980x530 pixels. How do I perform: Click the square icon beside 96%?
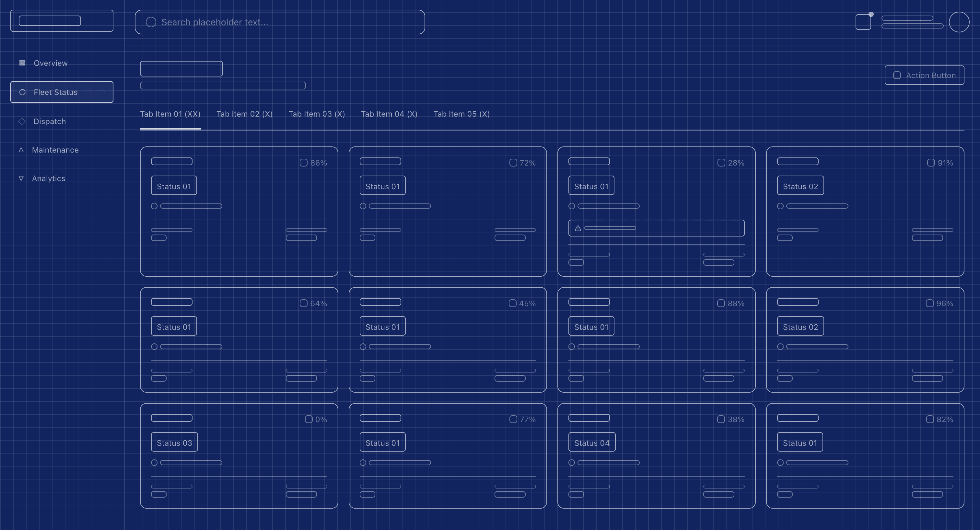[929, 304]
